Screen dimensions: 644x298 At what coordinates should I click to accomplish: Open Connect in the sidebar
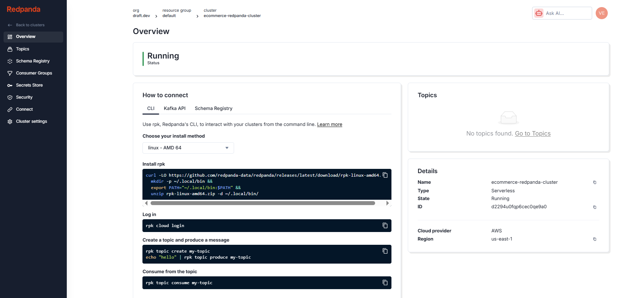click(x=33, y=109)
